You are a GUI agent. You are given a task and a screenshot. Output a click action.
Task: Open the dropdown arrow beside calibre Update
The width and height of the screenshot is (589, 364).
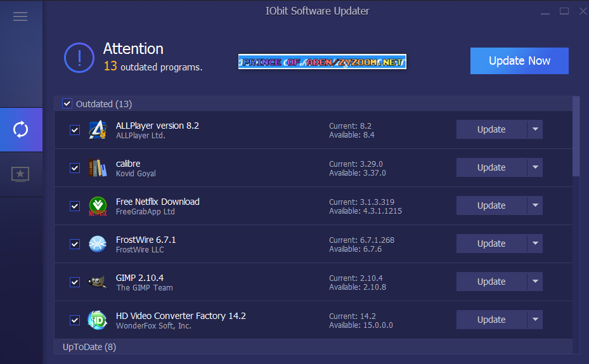pyautogui.click(x=535, y=167)
